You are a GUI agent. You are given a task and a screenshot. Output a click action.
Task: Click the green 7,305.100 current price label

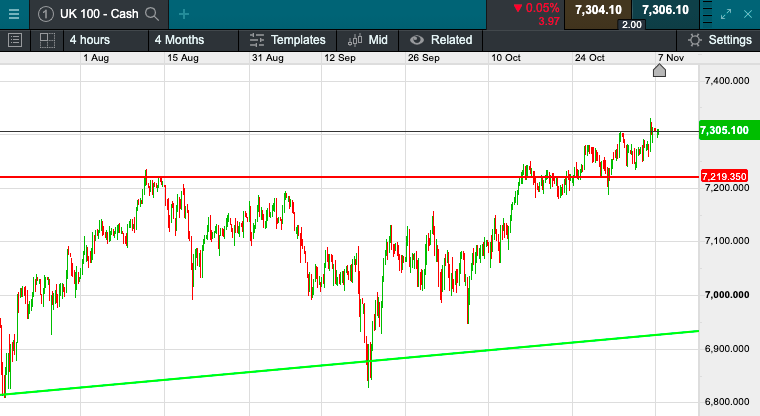tap(725, 130)
